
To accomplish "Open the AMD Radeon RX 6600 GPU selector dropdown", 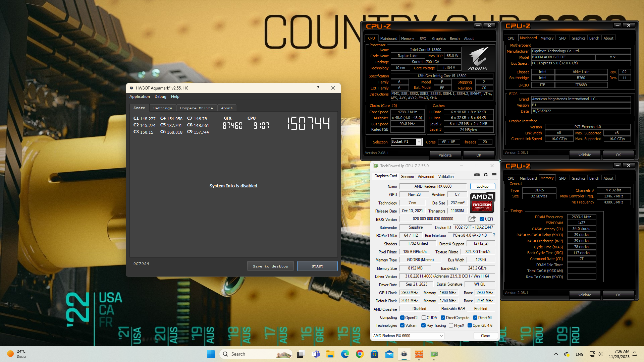I will [408, 336].
